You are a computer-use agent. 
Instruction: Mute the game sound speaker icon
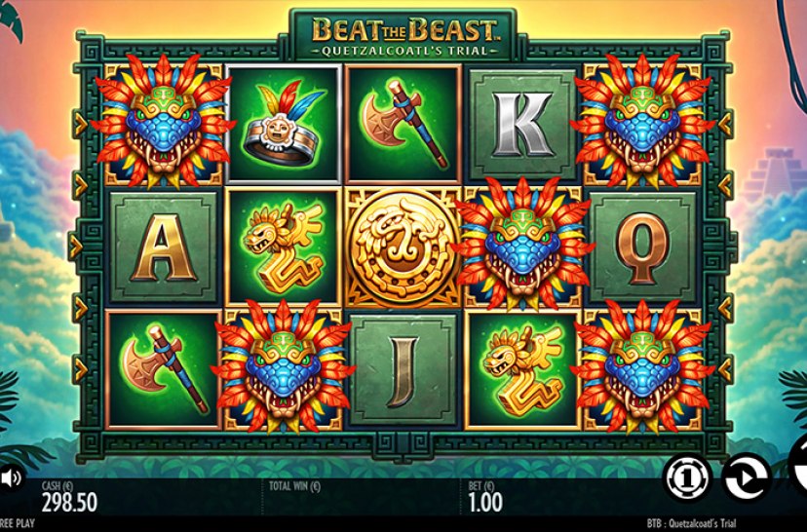click(11, 478)
